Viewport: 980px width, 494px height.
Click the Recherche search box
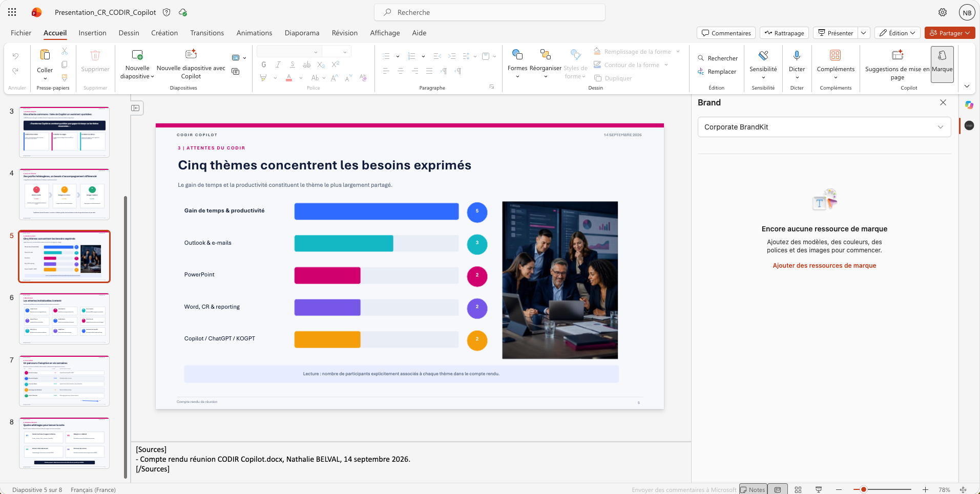pyautogui.click(x=490, y=12)
